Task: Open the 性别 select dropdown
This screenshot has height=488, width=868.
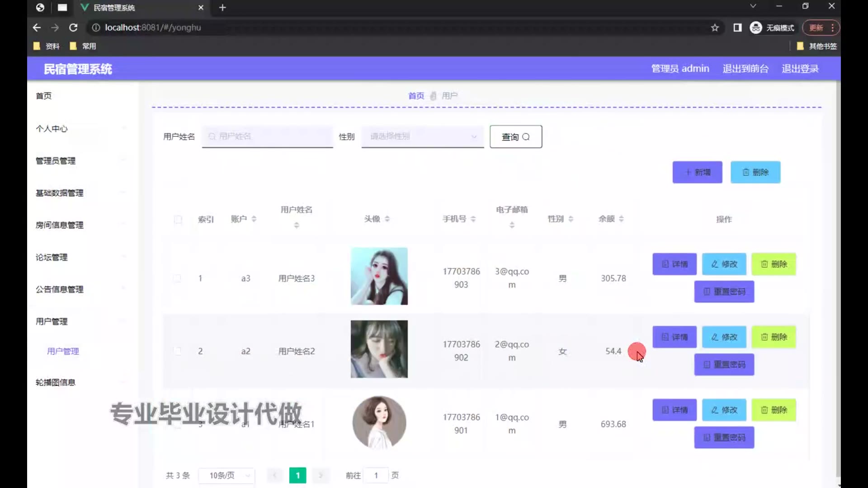Action: [x=422, y=136]
